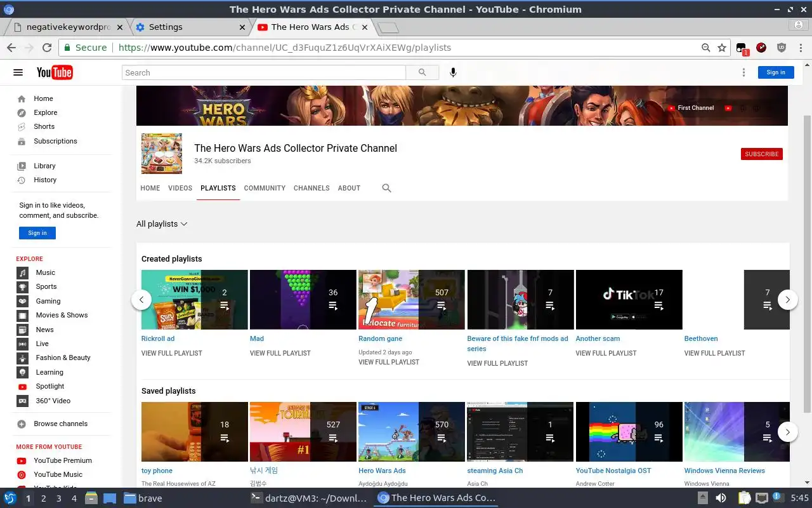Image resolution: width=812 pixels, height=508 pixels.
Task: Show previous created playlists with left arrow
Action: [x=141, y=300]
